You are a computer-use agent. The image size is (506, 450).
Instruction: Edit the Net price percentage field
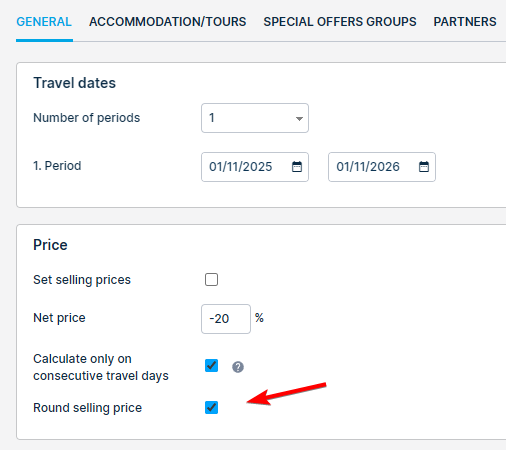226,319
